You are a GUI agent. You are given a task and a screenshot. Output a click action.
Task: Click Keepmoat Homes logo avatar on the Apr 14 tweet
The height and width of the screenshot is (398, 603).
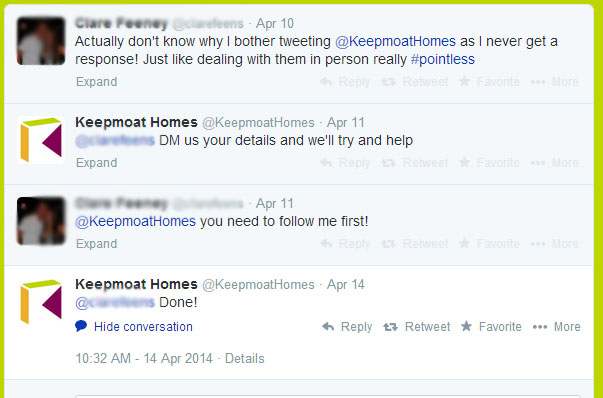pos(41,302)
